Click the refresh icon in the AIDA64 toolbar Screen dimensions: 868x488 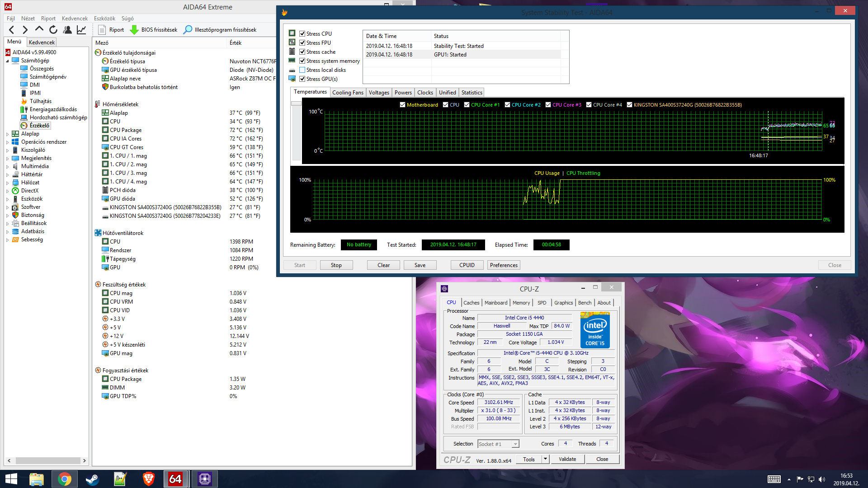tap(53, 30)
